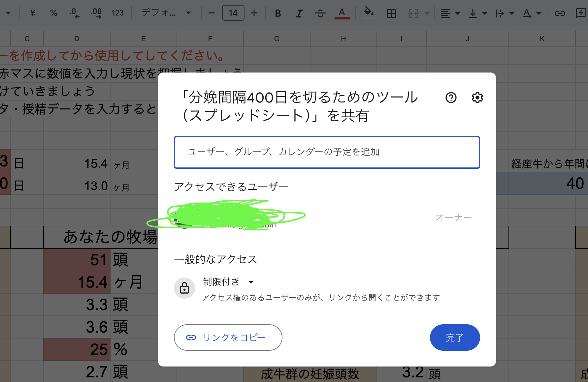Select column G header
The height and width of the screenshot is (382, 588).
(x=277, y=39)
